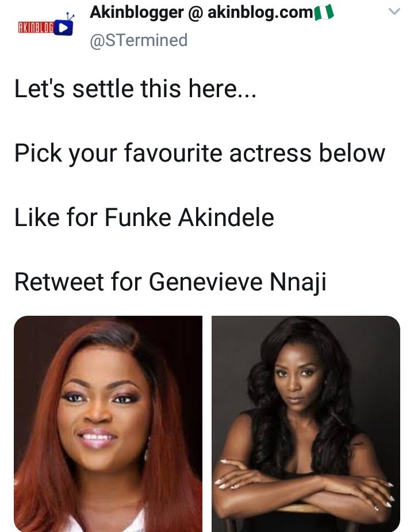Click the akinblog.com part of the display name

point(259,13)
